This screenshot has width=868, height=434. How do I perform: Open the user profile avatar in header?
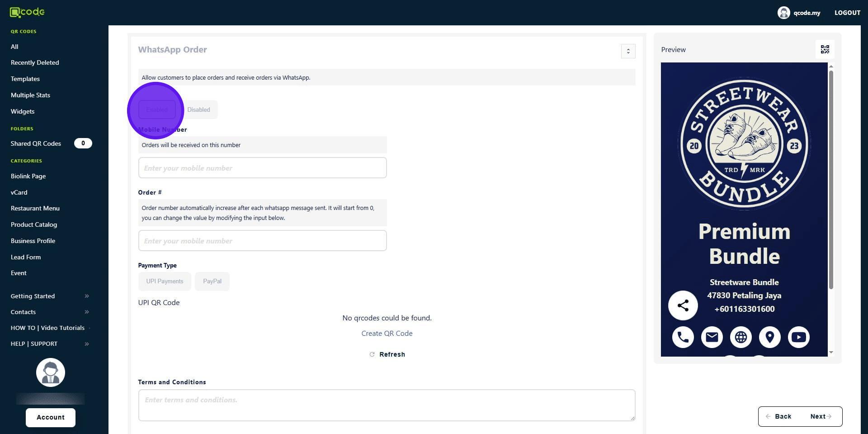783,13
